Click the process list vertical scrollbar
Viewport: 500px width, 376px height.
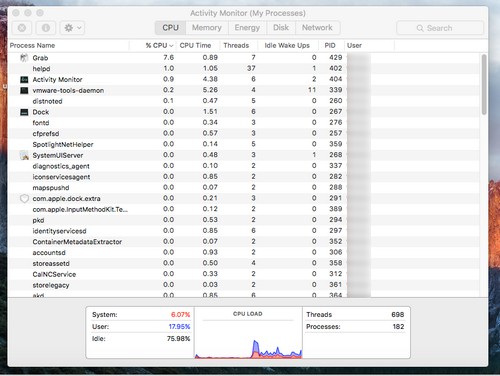(484, 85)
